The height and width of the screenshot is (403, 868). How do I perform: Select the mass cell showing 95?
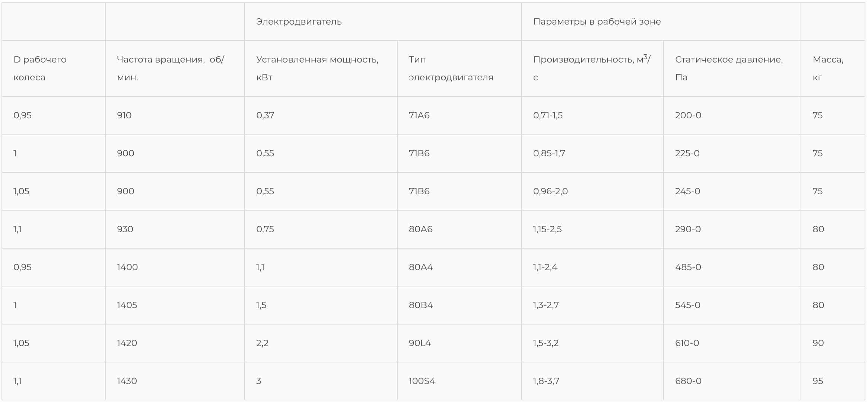click(818, 381)
